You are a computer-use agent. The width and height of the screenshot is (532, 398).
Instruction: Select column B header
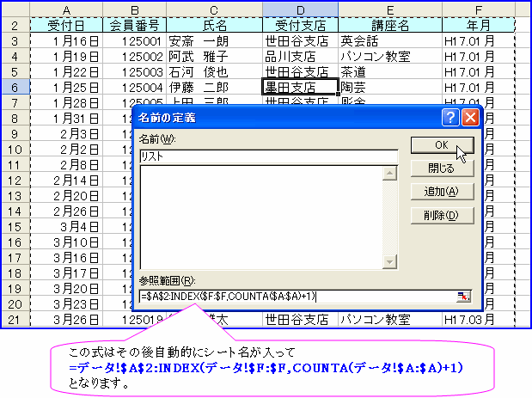pos(134,10)
